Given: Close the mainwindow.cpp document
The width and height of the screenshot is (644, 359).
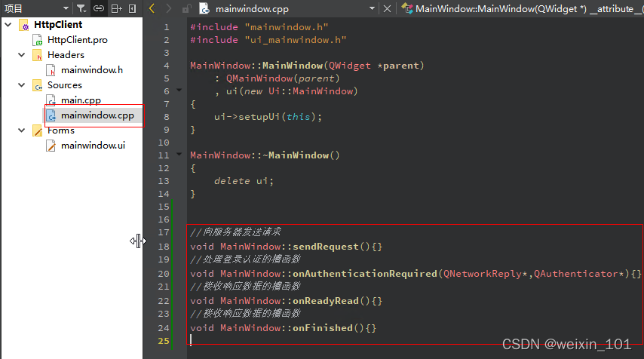Looking at the screenshot, I should (387, 8).
